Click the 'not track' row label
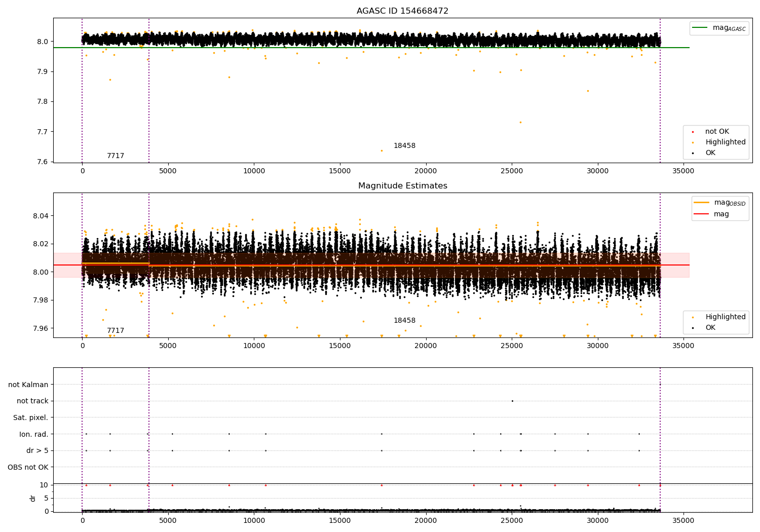760x532 pixels. 32,401
